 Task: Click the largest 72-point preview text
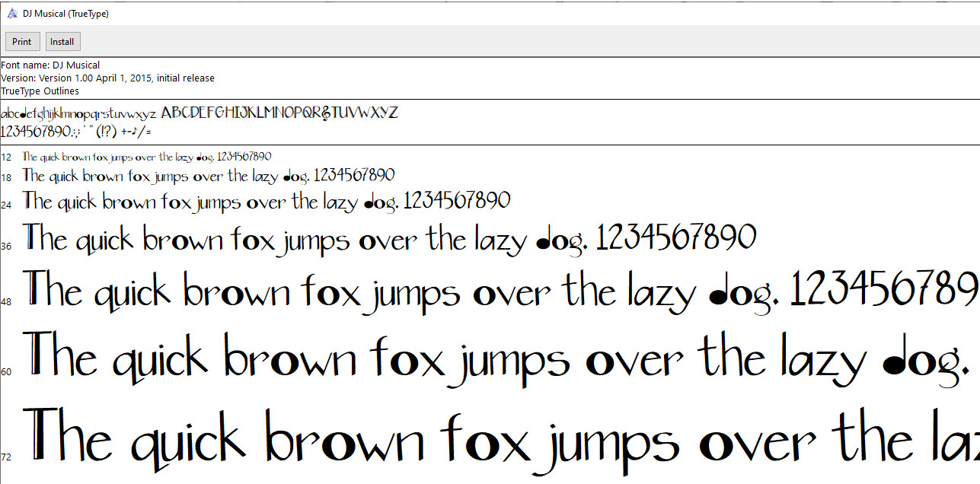tap(457, 439)
